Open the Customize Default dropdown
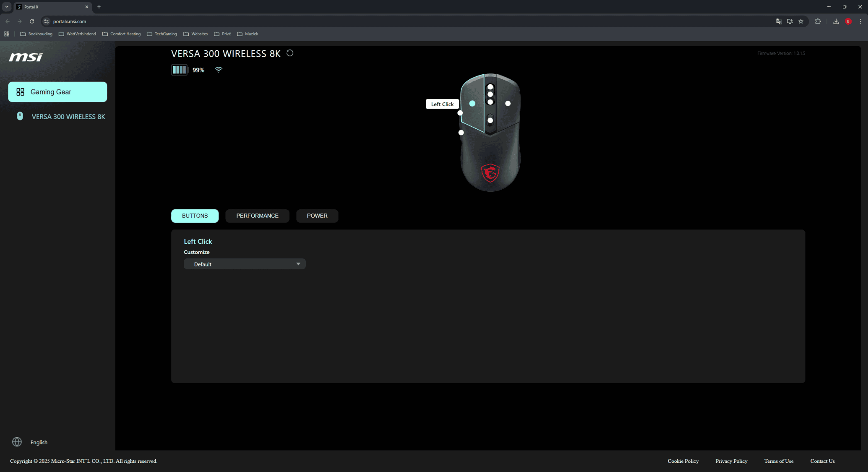Viewport: 868px width, 472px height. coord(245,264)
